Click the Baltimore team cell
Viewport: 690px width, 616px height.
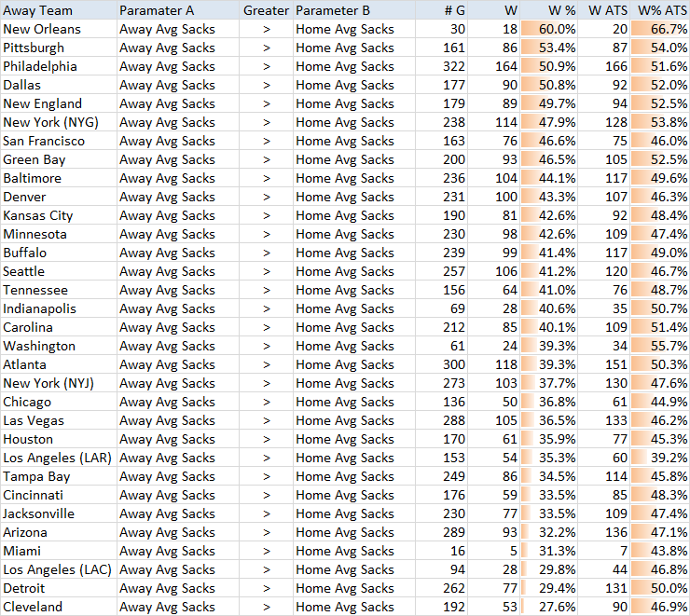[x=58, y=178]
